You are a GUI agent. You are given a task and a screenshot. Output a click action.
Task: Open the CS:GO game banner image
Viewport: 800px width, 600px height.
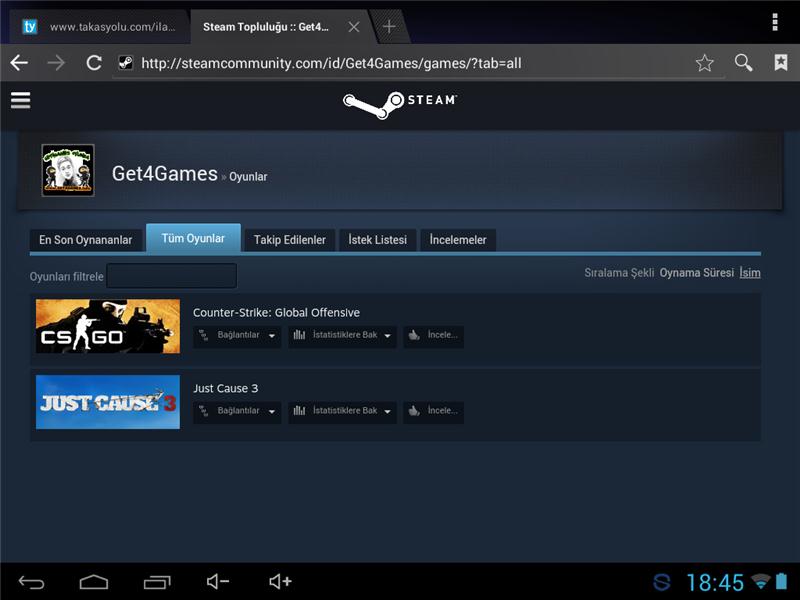108,326
